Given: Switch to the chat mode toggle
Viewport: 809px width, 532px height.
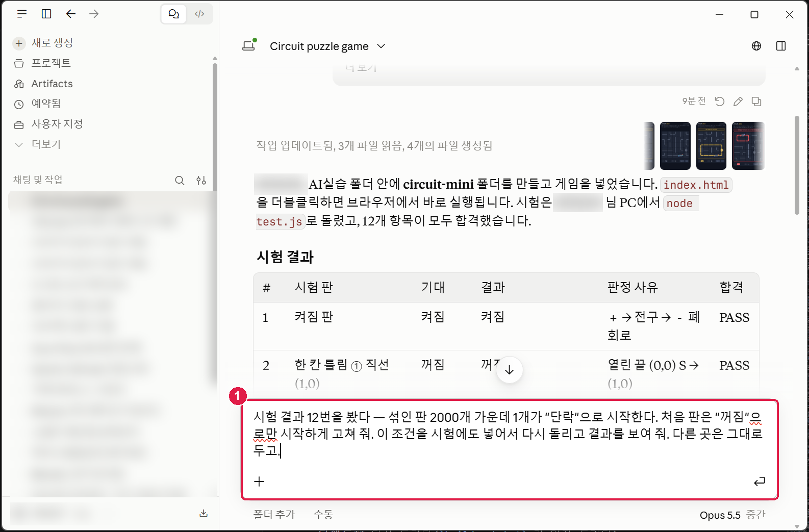Looking at the screenshot, I should point(174,14).
